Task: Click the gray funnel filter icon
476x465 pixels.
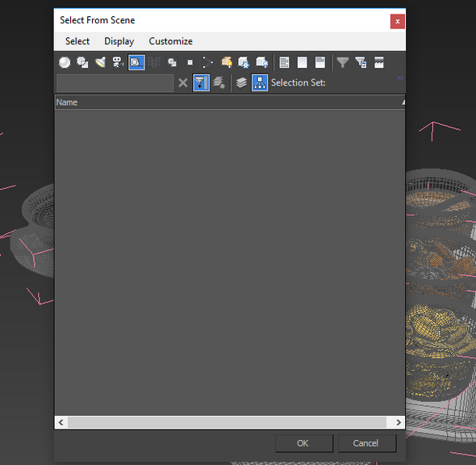Action: pos(343,63)
